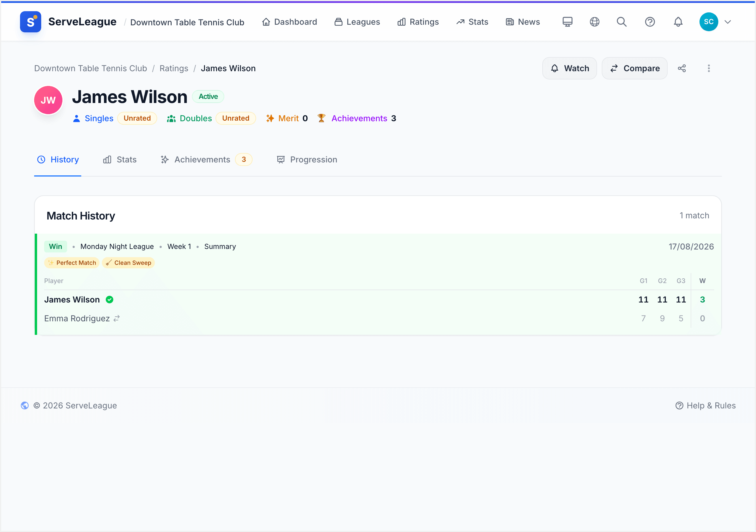Open search with the magnifier icon
The height and width of the screenshot is (532, 756).
click(x=621, y=22)
